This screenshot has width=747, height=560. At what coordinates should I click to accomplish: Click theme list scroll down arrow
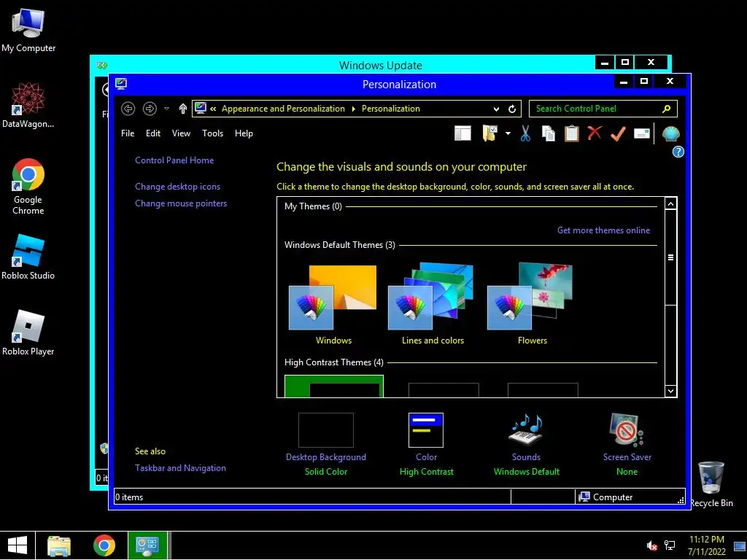point(671,391)
